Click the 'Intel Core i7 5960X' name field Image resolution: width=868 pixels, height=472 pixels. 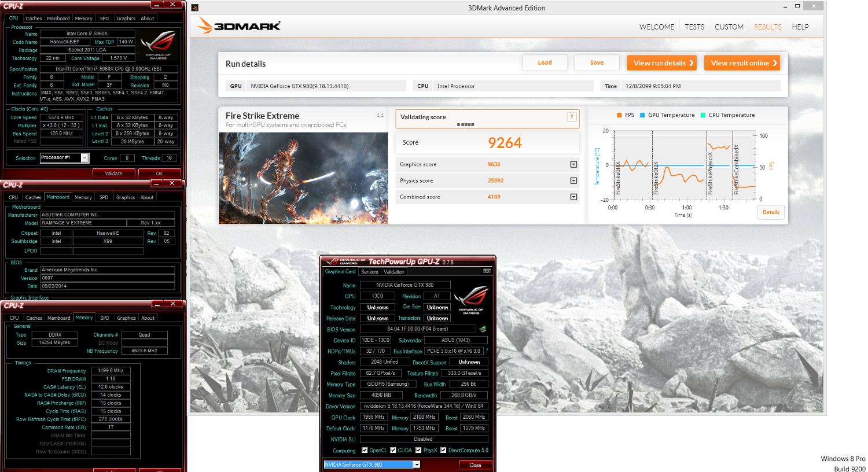click(x=87, y=34)
